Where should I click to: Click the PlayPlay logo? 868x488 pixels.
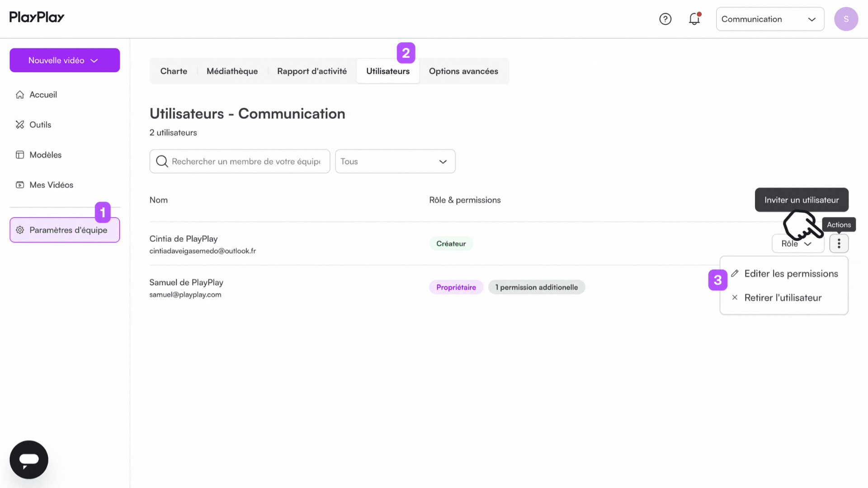[x=37, y=17]
